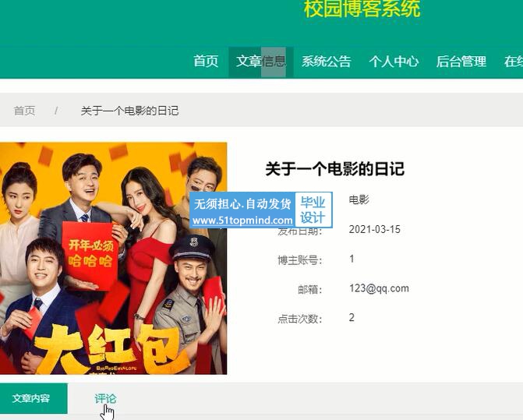
Task: Go to 个人中心
Action: [x=394, y=62]
